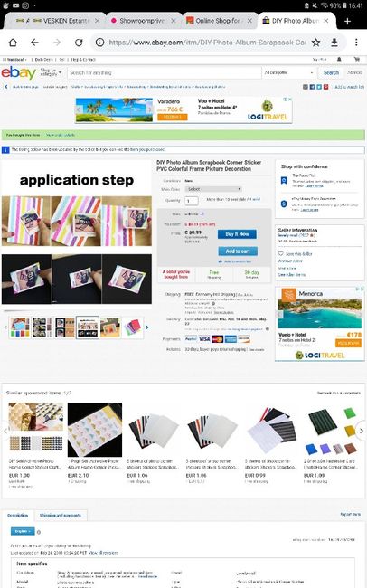Viewport: 367px width, 588px height.
Task: Expand the Shop by category menu
Action: point(51,72)
